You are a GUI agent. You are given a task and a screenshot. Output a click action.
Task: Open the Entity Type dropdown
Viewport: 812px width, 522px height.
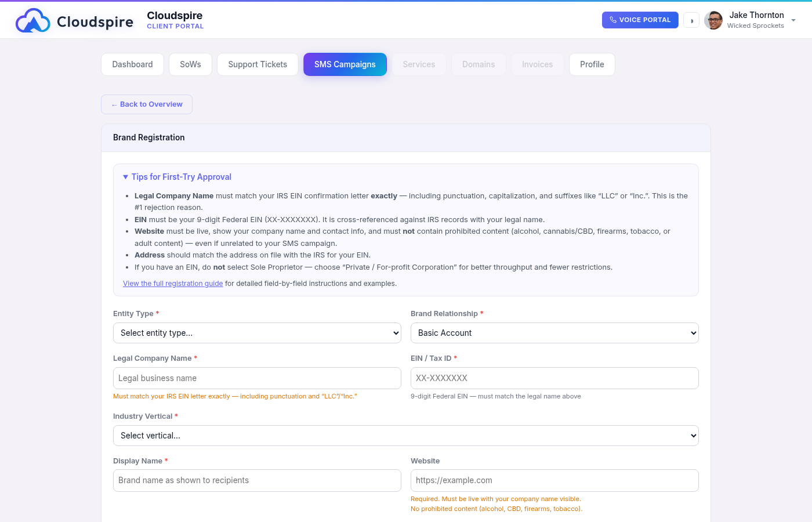point(257,333)
